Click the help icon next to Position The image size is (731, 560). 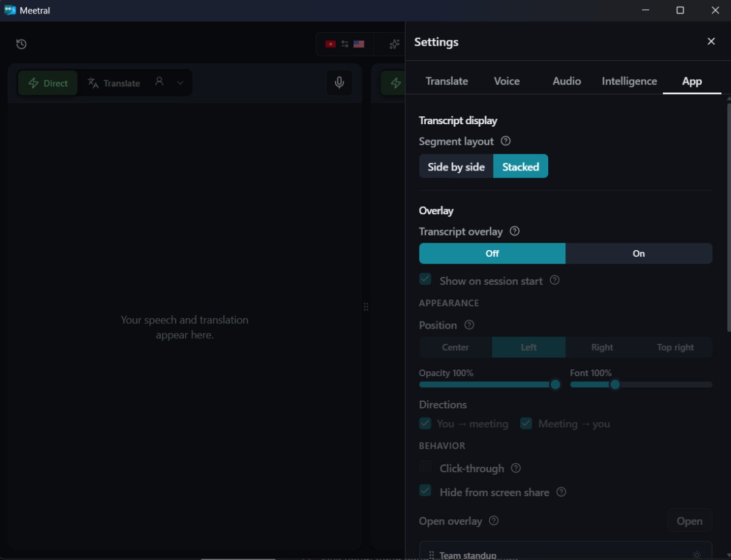pyautogui.click(x=469, y=325)
